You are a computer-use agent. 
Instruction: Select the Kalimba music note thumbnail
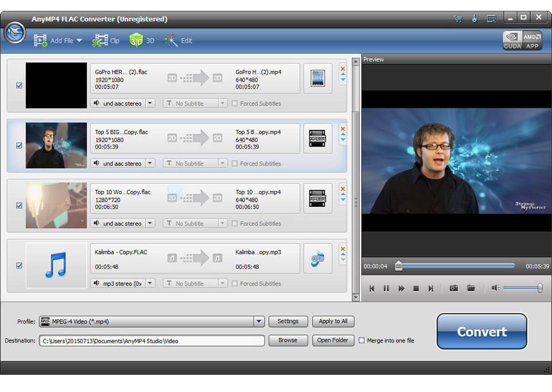[56, 266]
